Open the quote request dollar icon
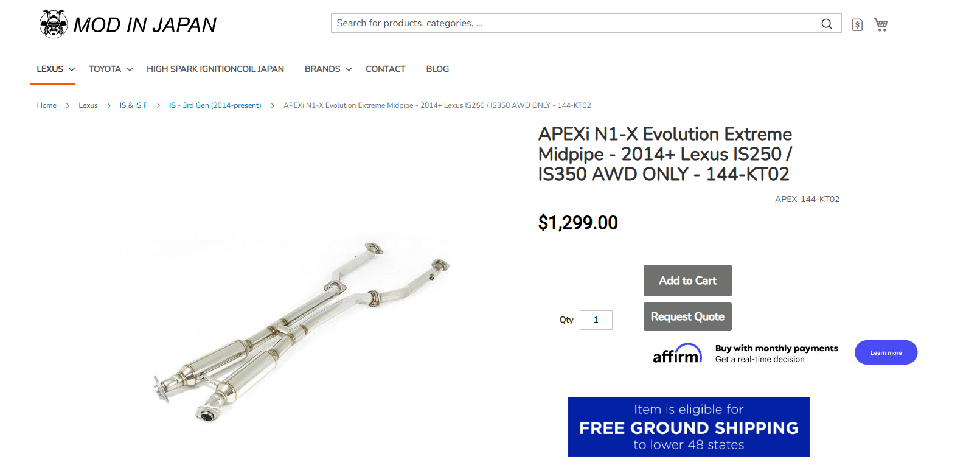 (x=857, y=25)
